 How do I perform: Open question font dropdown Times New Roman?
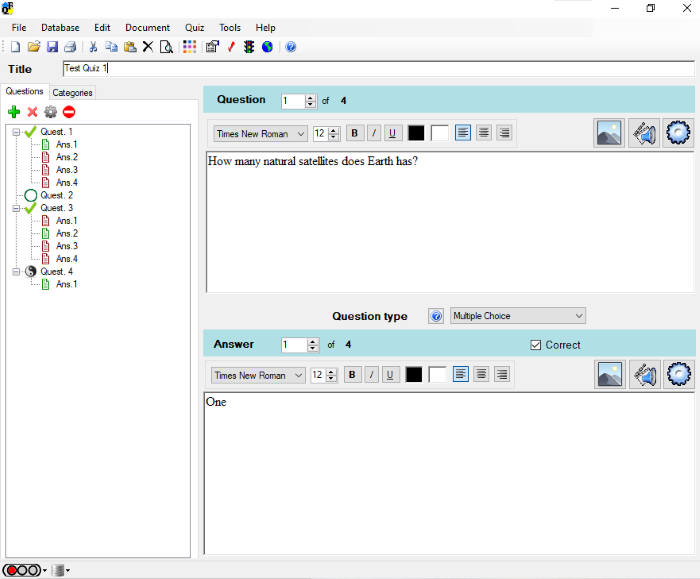click(261, 133)
